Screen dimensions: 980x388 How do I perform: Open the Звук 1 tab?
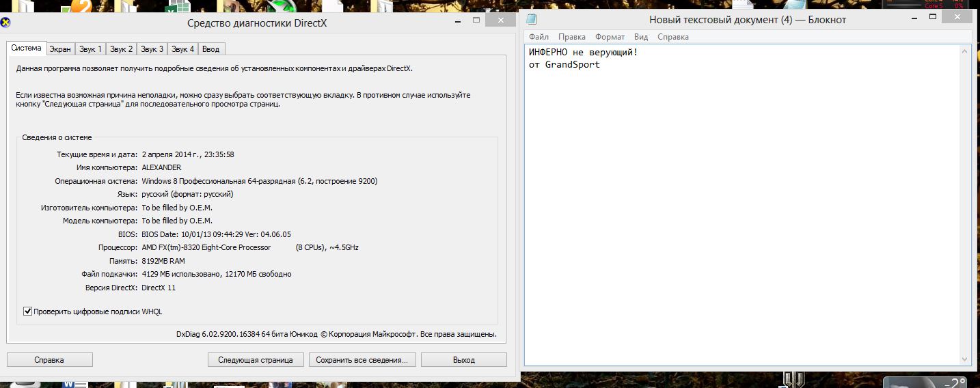tap(90, 49)
